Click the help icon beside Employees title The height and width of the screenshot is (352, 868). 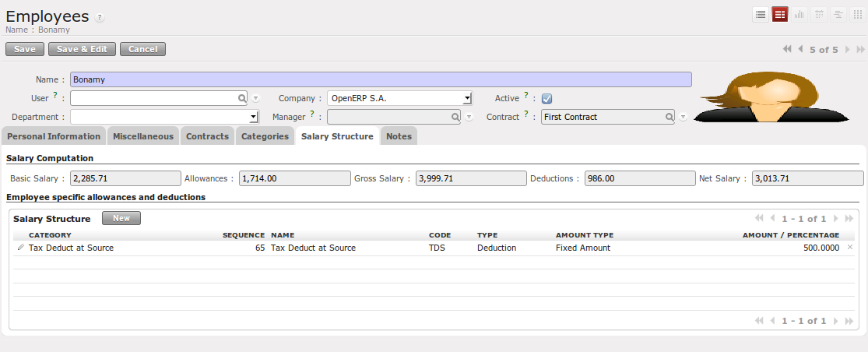click(x=99, y=18)
